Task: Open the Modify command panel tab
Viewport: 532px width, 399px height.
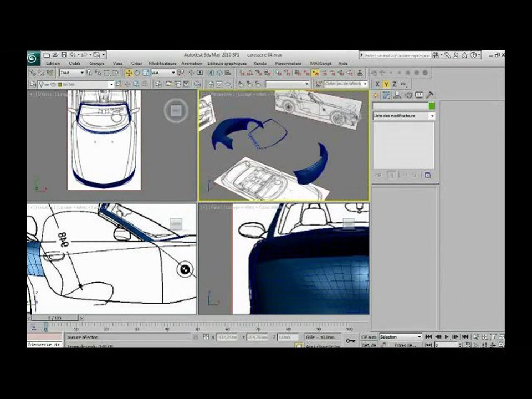Action: tap(386, 95)
